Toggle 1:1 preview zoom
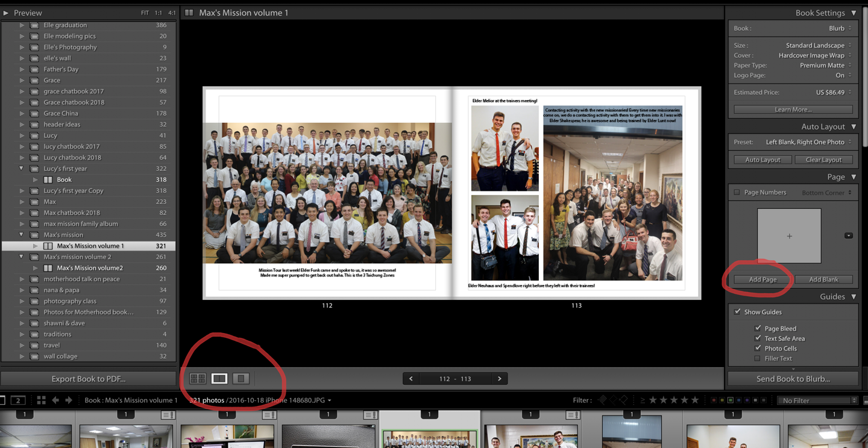The image size is (868, 448). 158,13
